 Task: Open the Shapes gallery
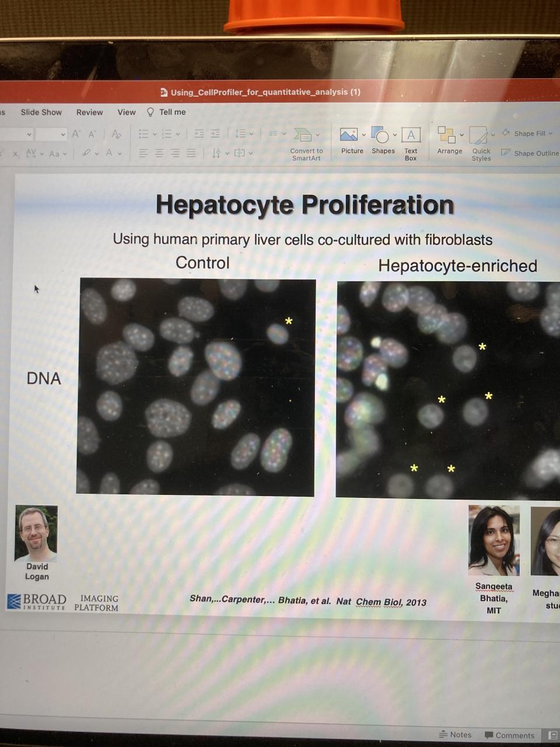[x=383, y=141]
